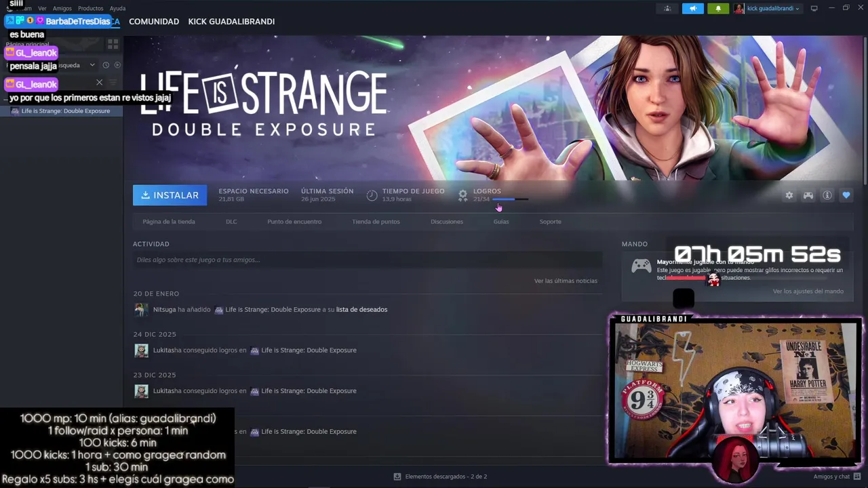Open Soporte link

550,222
